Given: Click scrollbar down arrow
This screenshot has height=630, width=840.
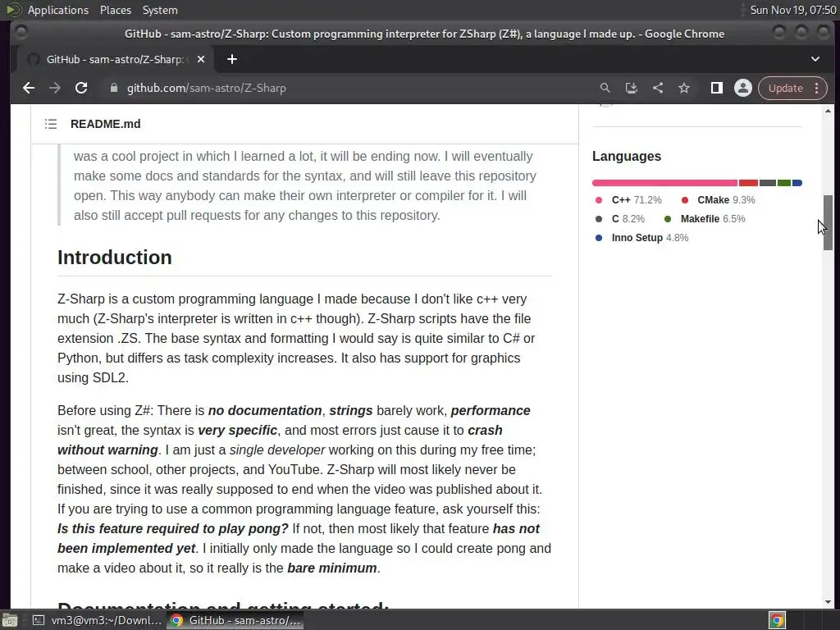Looking at the screenshot, I should (x=829, y=601).
